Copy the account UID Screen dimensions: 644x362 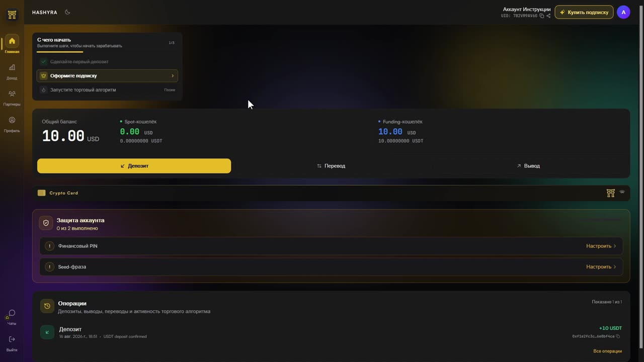(542, 16)
